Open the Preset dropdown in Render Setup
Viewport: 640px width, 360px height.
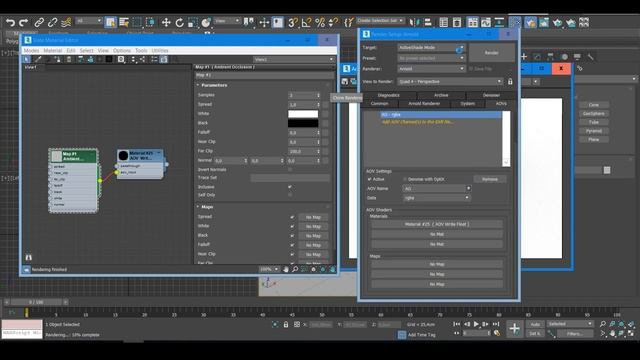pyautogui.click(x=431, y=58)
